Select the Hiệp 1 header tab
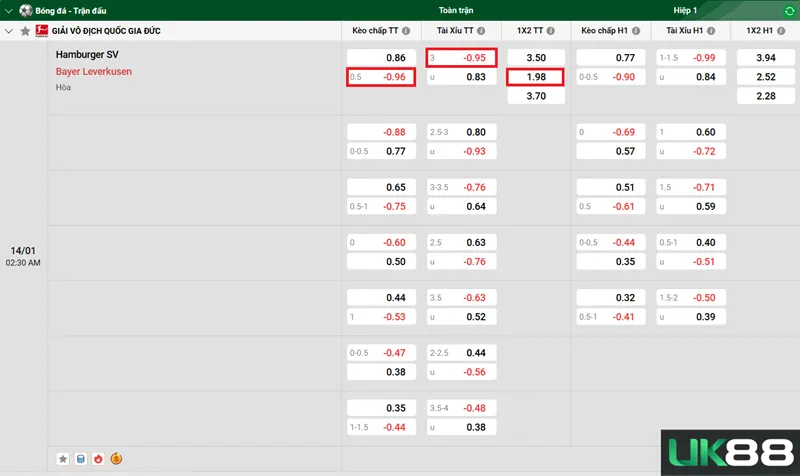Viewport: 800px width, 476px height. pyautogui.click(x=686, y=10)
